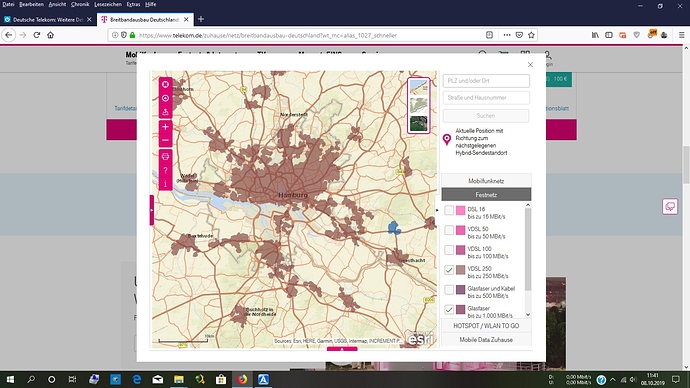
Task: Click the magenta location pin icon
Action: pyautogui.click(x=447, y=140)
